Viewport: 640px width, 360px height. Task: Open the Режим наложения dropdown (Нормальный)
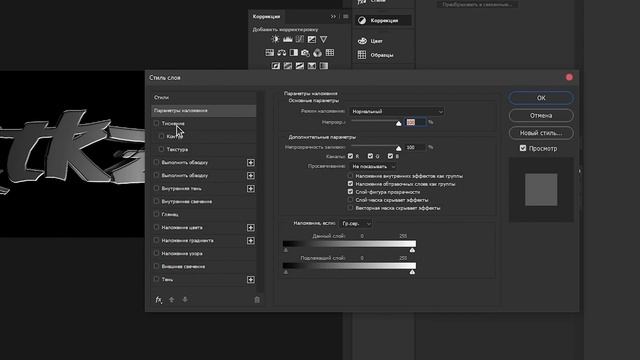pos(396,111)
